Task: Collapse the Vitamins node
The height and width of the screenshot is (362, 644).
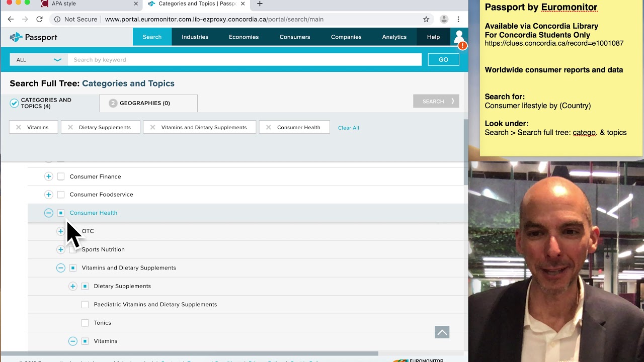Action: 73,341
